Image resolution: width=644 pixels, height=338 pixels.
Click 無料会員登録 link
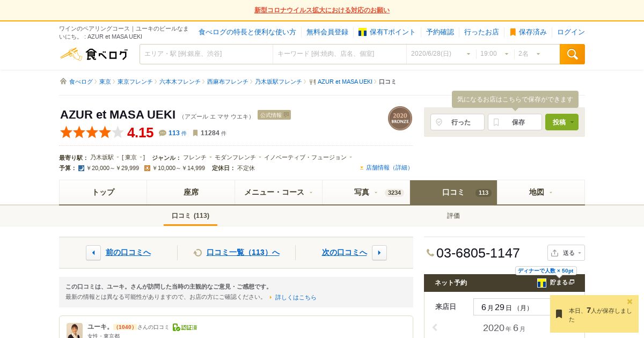pyautogui.click(x=327, y=32)
